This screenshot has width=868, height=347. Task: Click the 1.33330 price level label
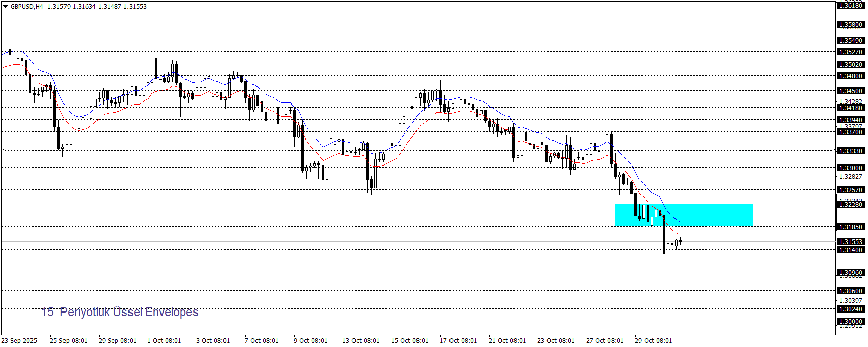pos(850,151)
